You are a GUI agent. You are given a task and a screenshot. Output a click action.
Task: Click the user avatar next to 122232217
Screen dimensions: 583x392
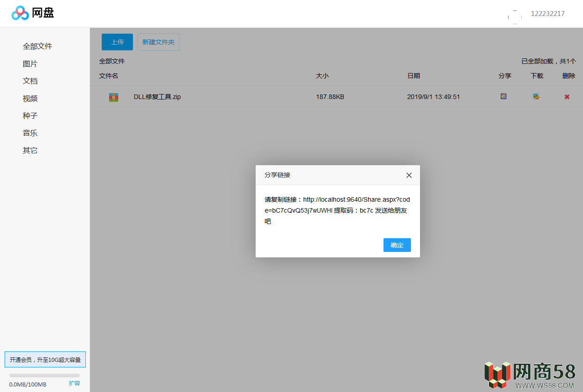[x=515, y=17]
